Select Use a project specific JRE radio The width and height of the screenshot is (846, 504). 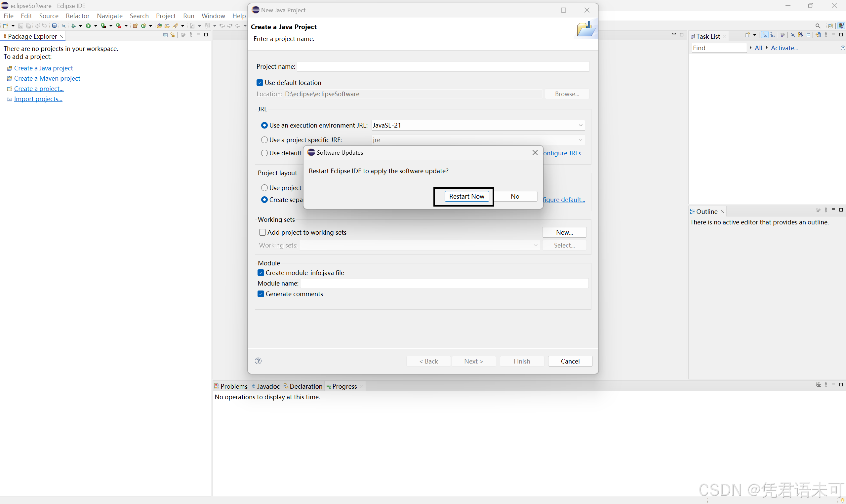(x=264, y=140)
